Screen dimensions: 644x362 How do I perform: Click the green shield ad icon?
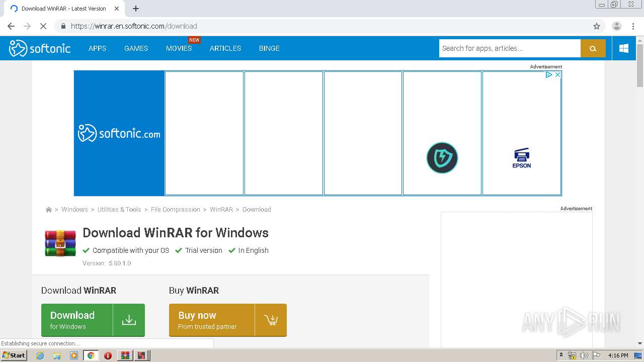tap(442, 158)
